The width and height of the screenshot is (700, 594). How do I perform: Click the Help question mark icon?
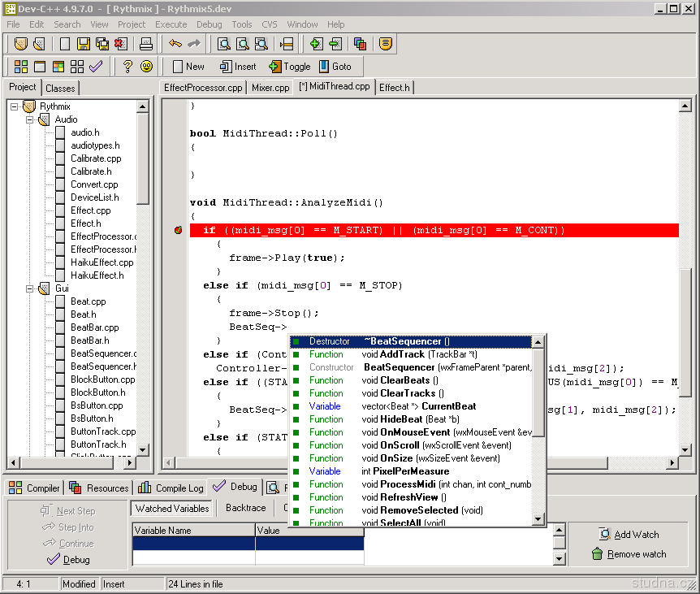coord(127,67)
